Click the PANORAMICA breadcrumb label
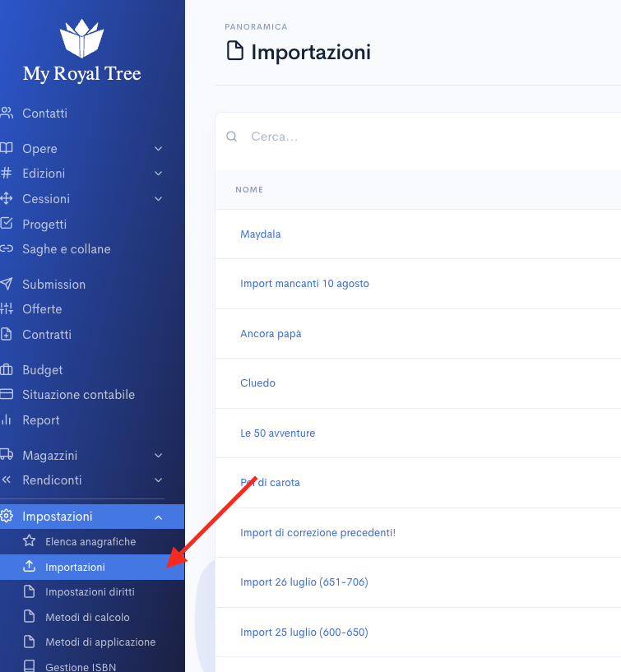This screenshot has height=672, width=621. click(x=257, y=26)
